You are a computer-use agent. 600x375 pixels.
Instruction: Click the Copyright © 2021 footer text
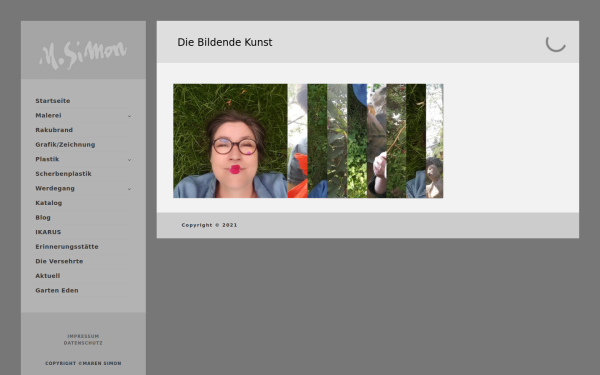209,225
